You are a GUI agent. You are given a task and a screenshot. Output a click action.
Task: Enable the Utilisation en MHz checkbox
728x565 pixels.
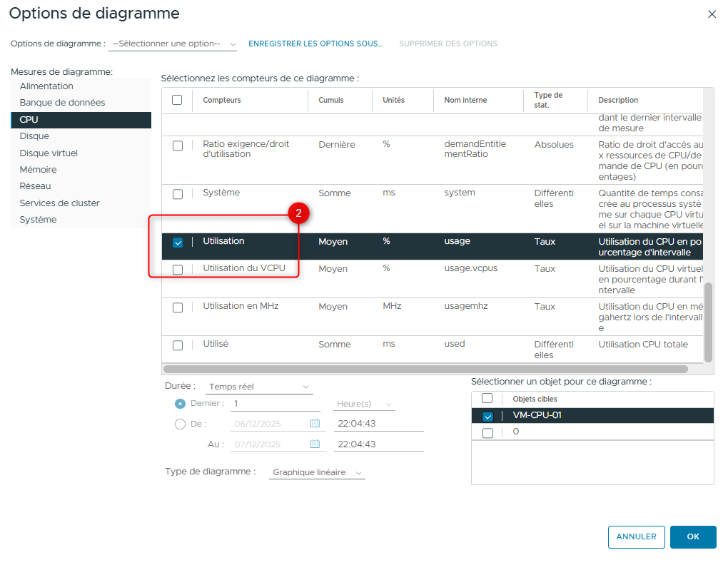coord(178,307)
